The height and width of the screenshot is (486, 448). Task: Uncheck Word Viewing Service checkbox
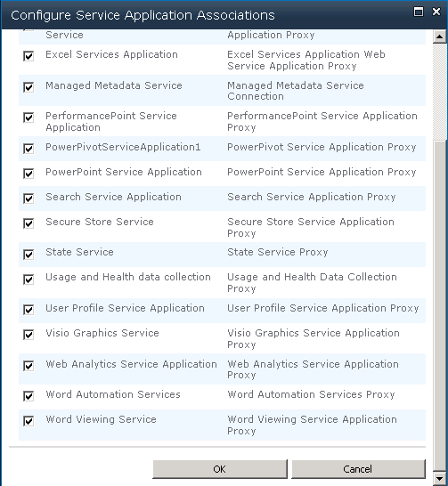click(29, 421)
